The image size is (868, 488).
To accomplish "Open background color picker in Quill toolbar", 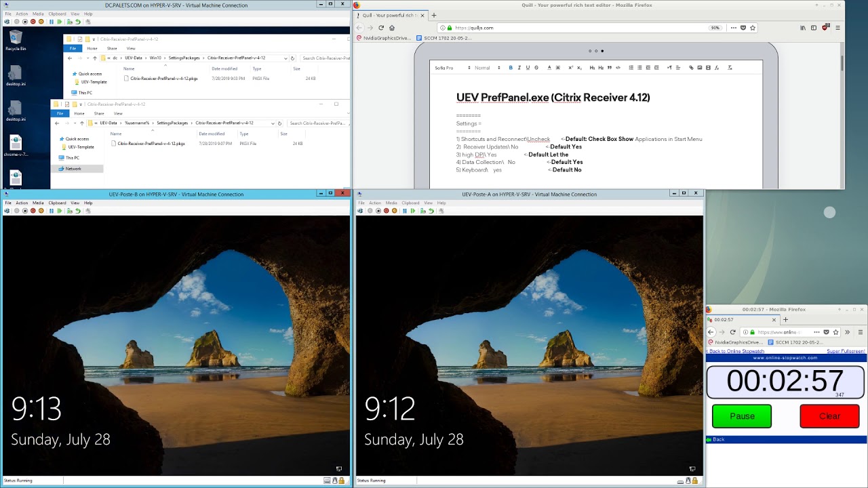I will (x=557, y=68).
